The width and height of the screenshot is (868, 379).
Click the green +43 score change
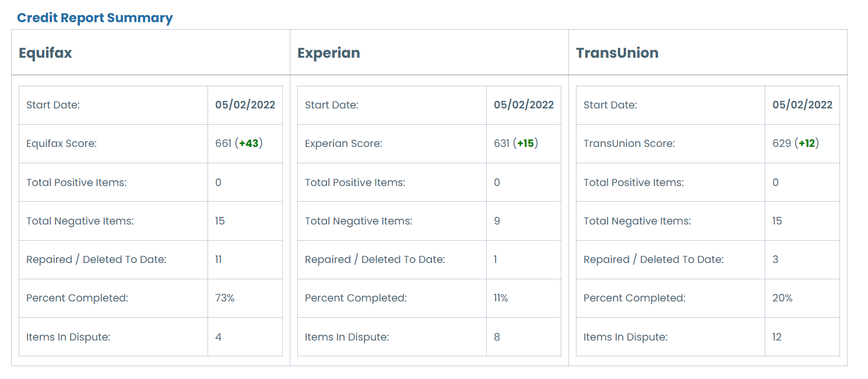249,143
